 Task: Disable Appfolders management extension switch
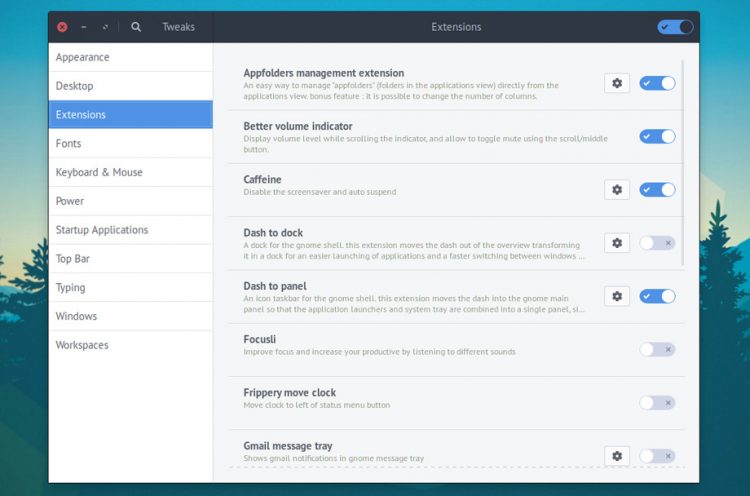click(x=657, y=83)
